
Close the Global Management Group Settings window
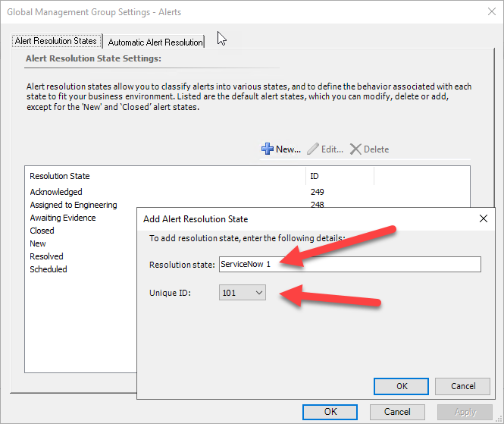tap(491, 11)
